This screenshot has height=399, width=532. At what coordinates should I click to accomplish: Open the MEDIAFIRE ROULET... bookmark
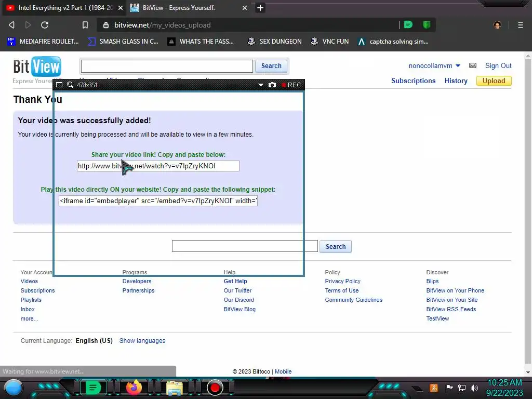click(43, 42)
